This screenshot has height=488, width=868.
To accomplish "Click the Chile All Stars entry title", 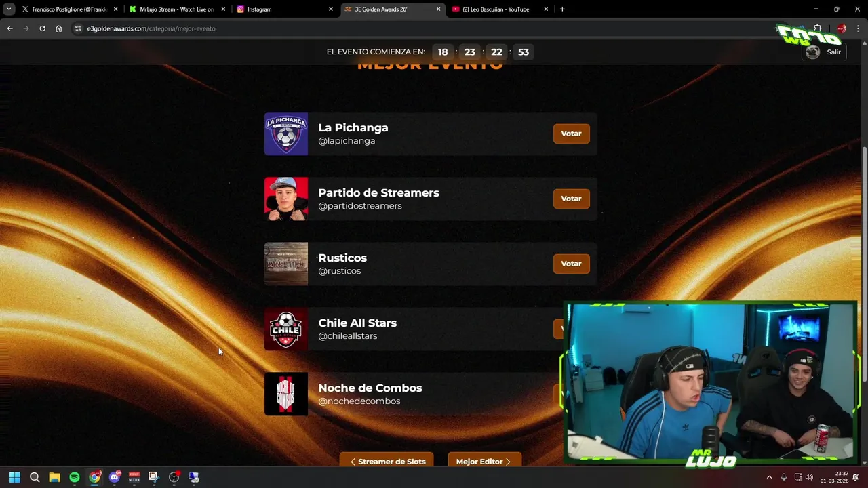I will click(357, 323).
